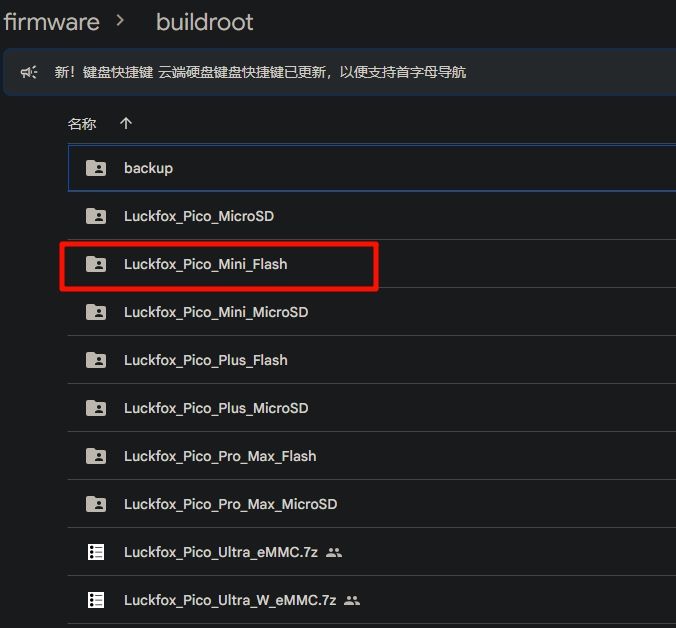Select the backup folder icon
Image resolution: width=676 pixels, height=628 pixels.
pos(96,168)
